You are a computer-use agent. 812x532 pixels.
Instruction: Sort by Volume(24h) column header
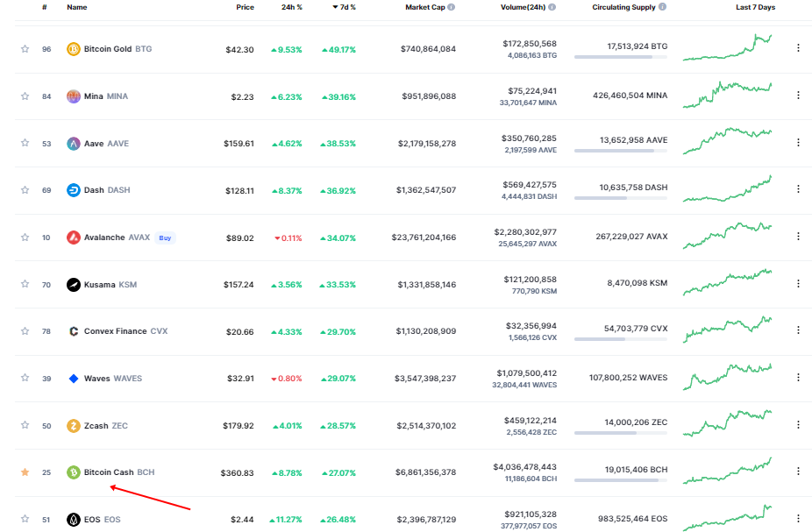point(523,7)
